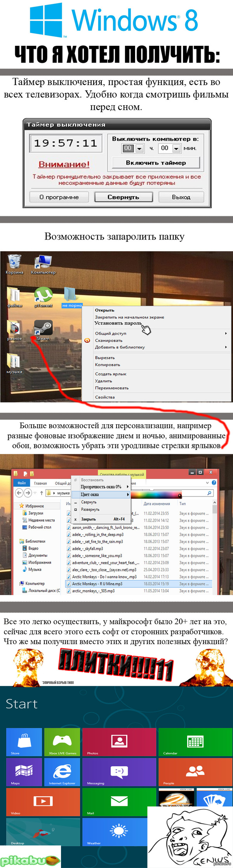Sort by the 'Дата изменения' column header
This screenshot has height=868, width=233.
[156, 503]
